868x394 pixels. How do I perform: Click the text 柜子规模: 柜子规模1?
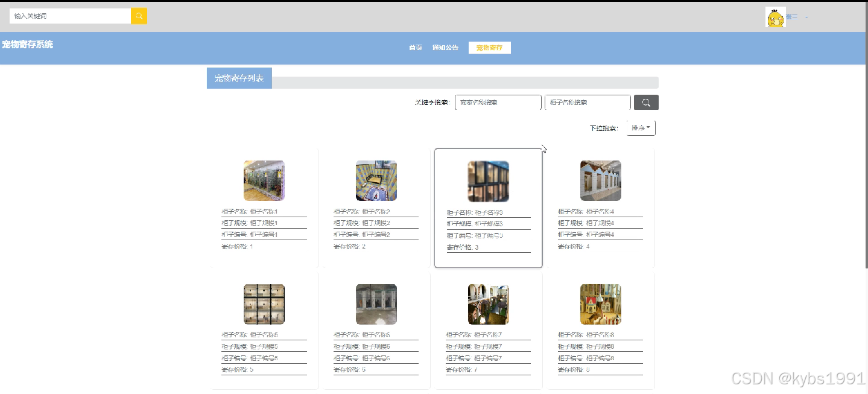tap(250, 223)
